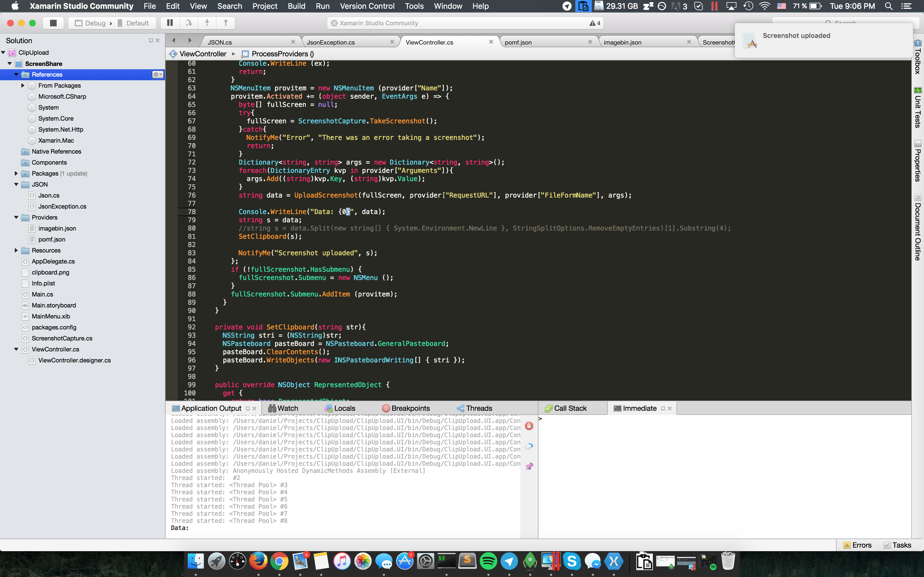Screen dimensions: 924x577
Task: Open ScreenshotCapture.cs in the solution tree
Action: 62,338
